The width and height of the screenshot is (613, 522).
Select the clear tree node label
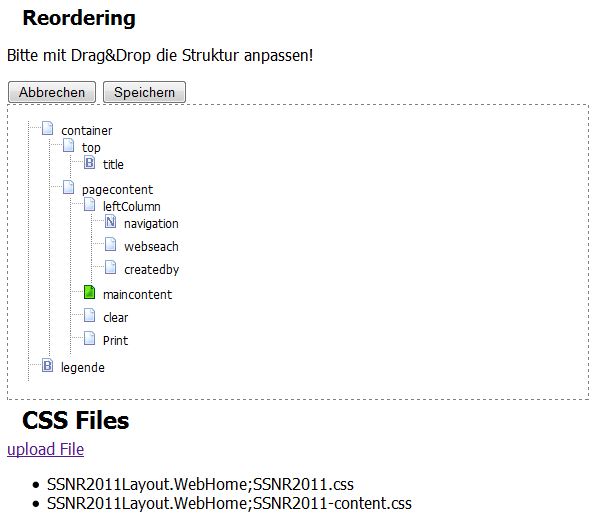pos(116,318)
